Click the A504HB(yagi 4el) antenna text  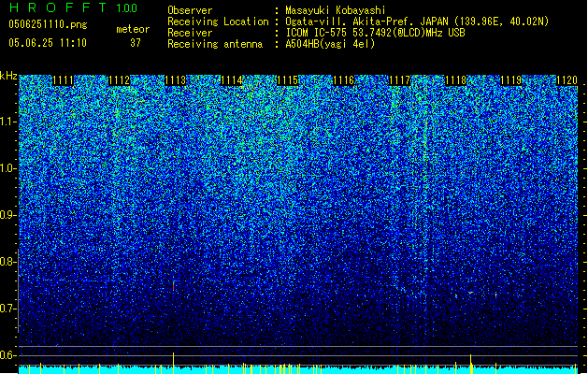[x=330, y=44]
